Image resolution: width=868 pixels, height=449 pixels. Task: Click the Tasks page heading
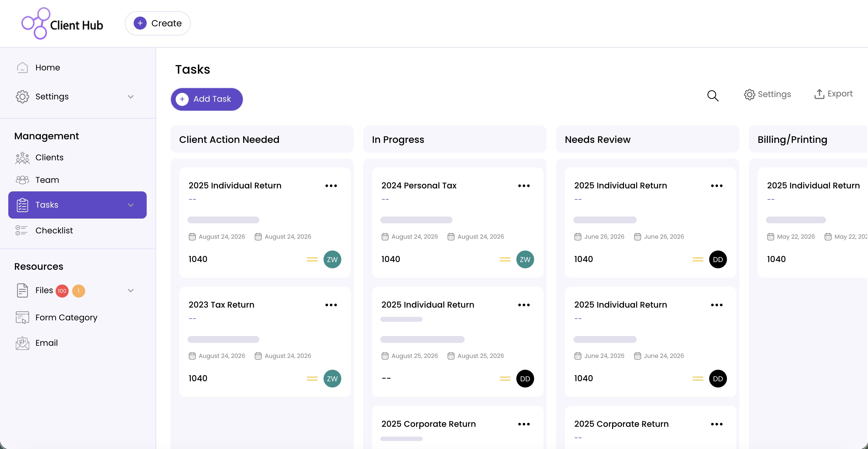pyautogui.click(x=193, y=70)
